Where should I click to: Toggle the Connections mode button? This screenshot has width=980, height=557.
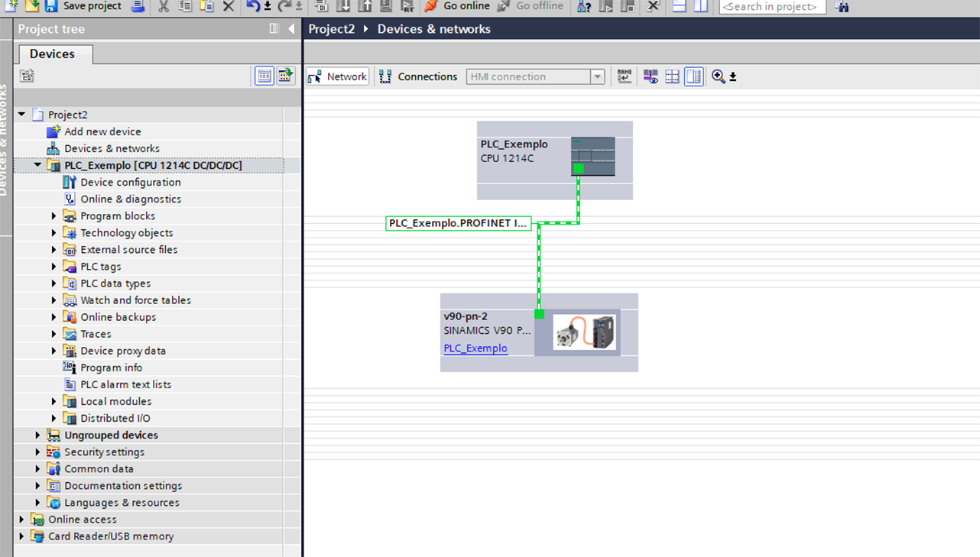418,76
